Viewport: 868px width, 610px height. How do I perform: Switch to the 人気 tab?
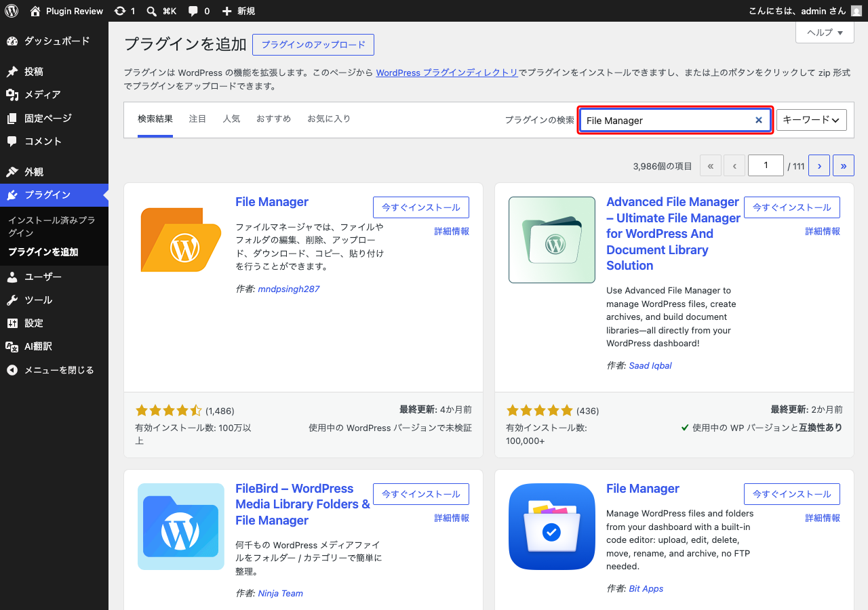pyautogui.click(x=231, y=119)
